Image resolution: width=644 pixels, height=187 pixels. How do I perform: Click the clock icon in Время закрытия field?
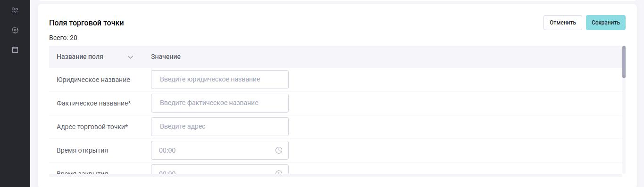tap(279, 173)
